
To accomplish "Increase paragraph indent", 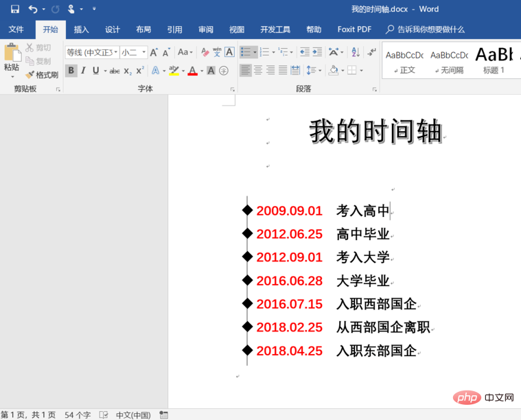I will (x=317, y=52).
